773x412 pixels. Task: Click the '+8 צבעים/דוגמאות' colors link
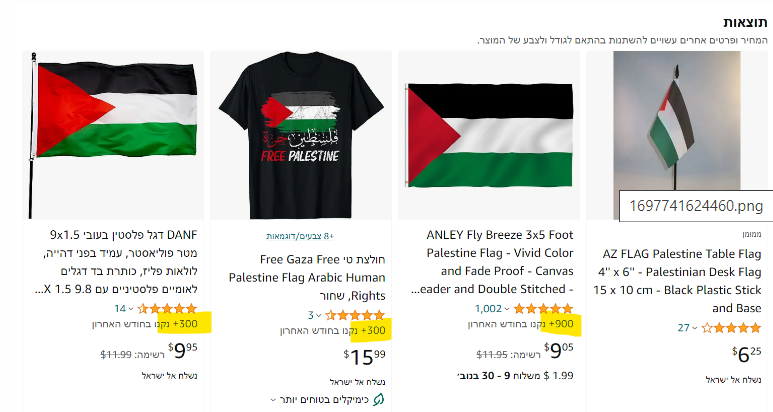299,236
